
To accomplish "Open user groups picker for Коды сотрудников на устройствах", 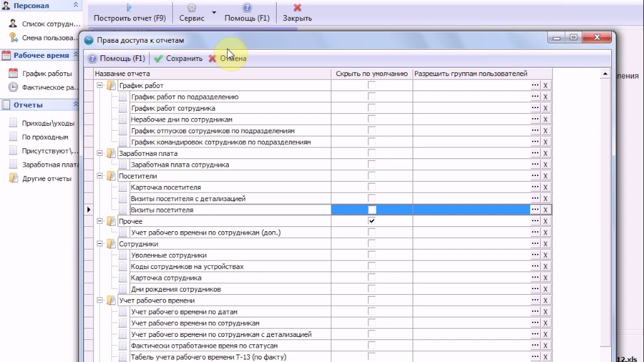I will (535, 266).
